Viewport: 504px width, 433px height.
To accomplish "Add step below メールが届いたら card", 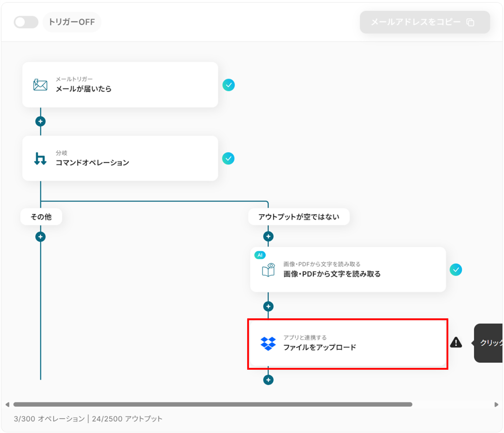I will [40, 121].
